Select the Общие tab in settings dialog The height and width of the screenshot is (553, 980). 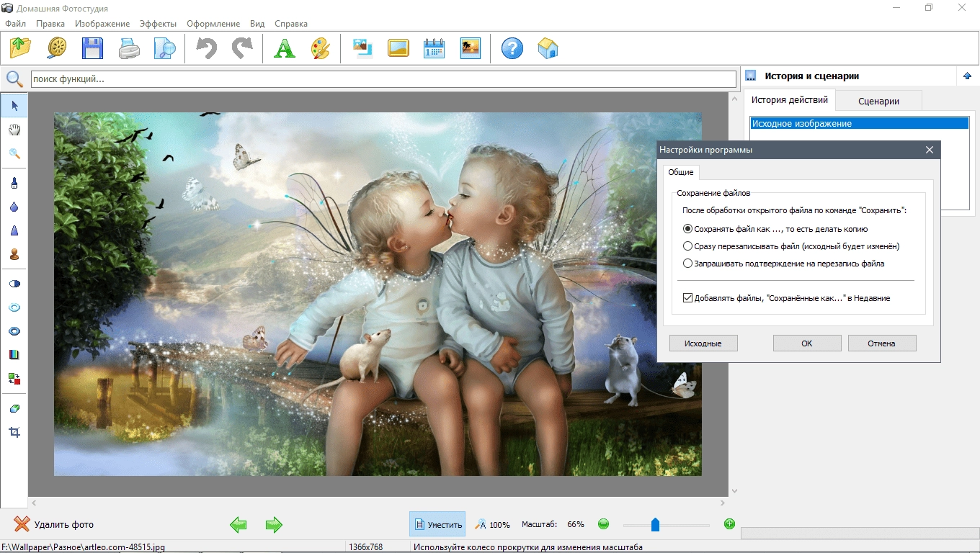coord(681,172)
